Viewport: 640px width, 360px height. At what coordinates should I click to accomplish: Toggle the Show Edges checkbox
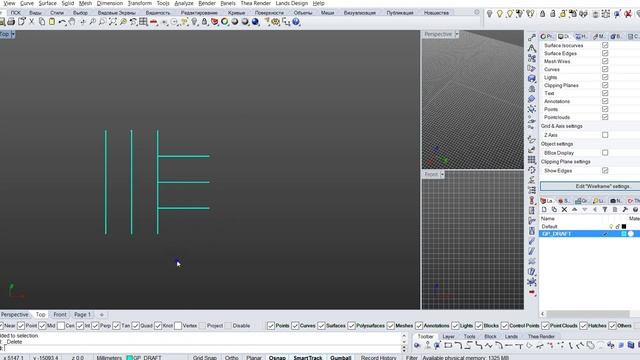(605, 171)
